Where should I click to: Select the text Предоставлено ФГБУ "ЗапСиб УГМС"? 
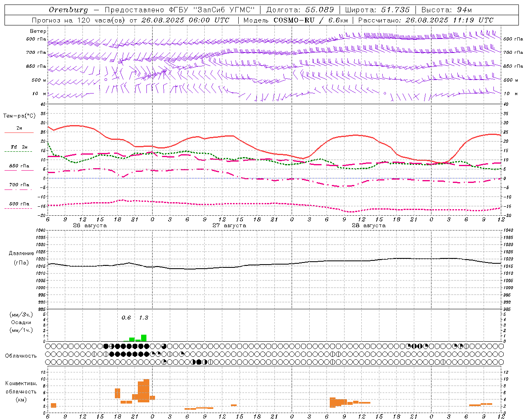tap(180, 10)
